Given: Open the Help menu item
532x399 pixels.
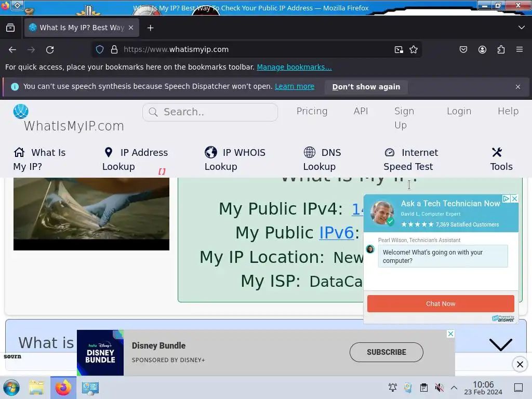Looking at the screenshot, I should pos(508,111).
